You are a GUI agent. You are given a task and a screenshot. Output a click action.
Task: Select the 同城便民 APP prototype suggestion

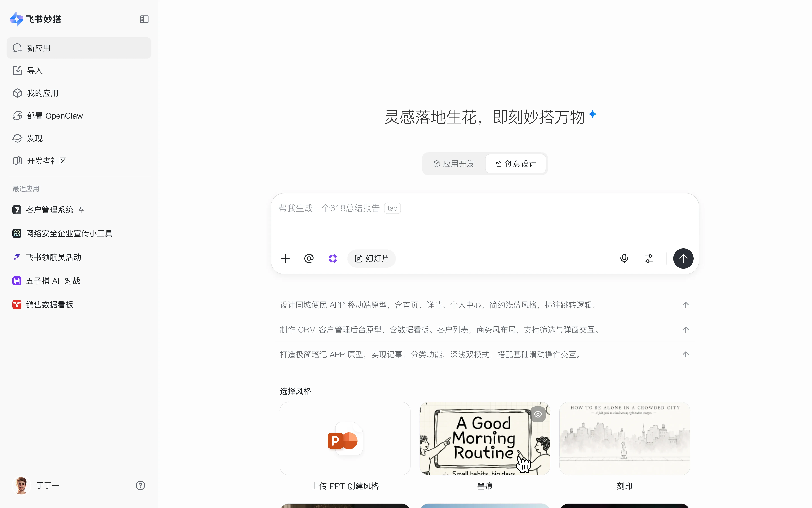point(485,305)
